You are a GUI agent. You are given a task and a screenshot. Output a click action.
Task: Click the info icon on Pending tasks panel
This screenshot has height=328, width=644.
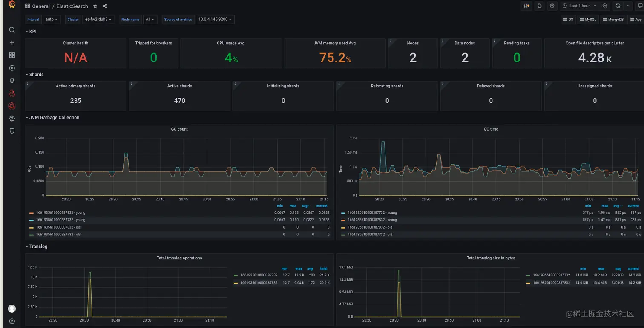pyautogui.click(x=495, y=41)
